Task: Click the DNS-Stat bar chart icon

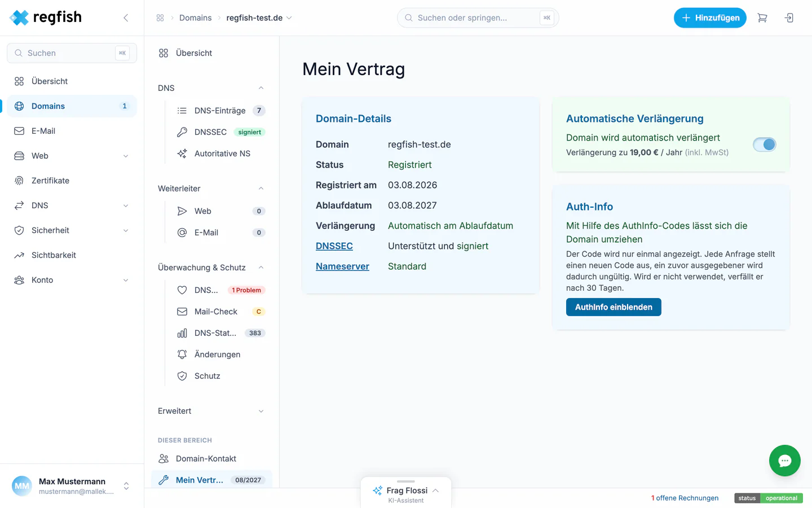Action: pyautogui.click(x=182, y=333)
